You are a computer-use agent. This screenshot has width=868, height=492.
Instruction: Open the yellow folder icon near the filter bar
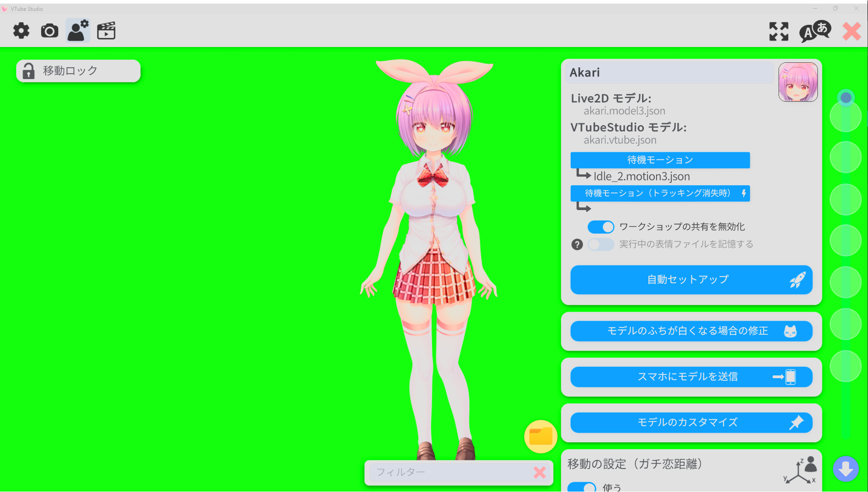(x=540, y=436)
